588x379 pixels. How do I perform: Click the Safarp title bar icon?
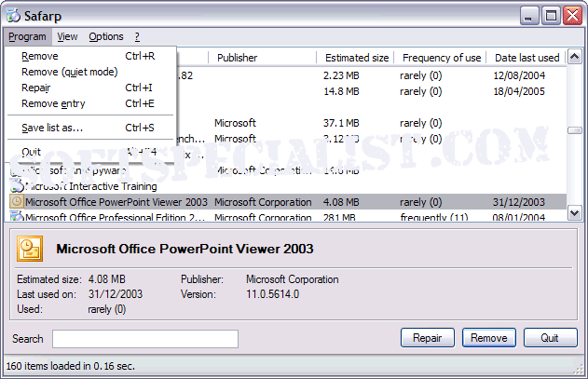[13, 16]
